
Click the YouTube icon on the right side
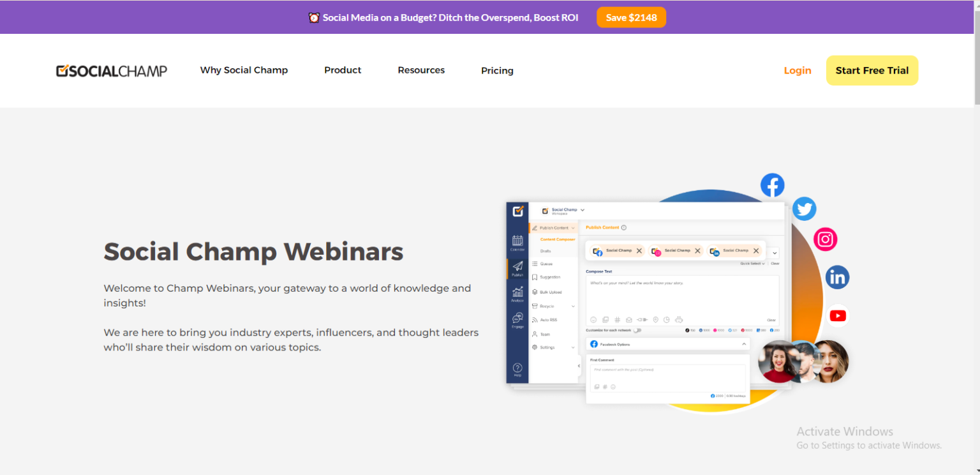point(838,315)
